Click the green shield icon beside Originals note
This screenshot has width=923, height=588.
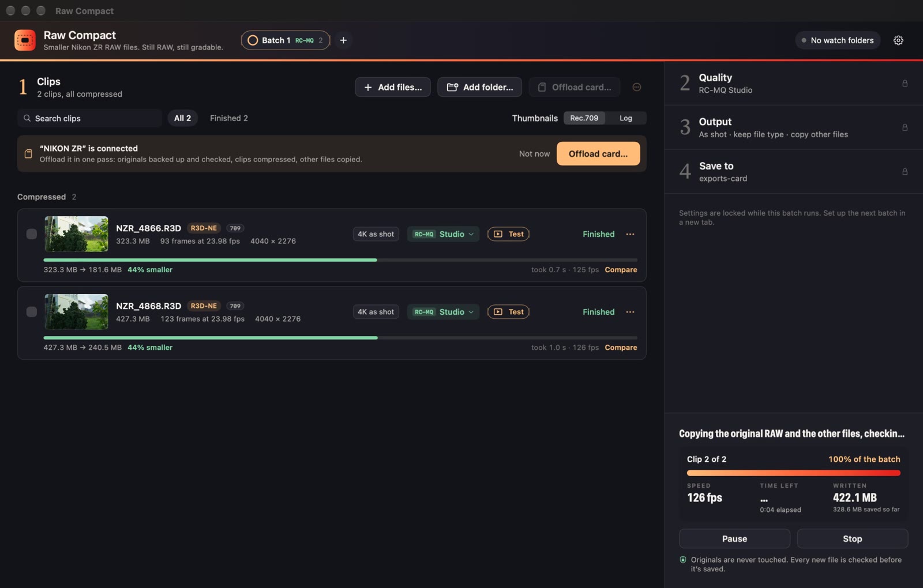click(x=683, y=560)
